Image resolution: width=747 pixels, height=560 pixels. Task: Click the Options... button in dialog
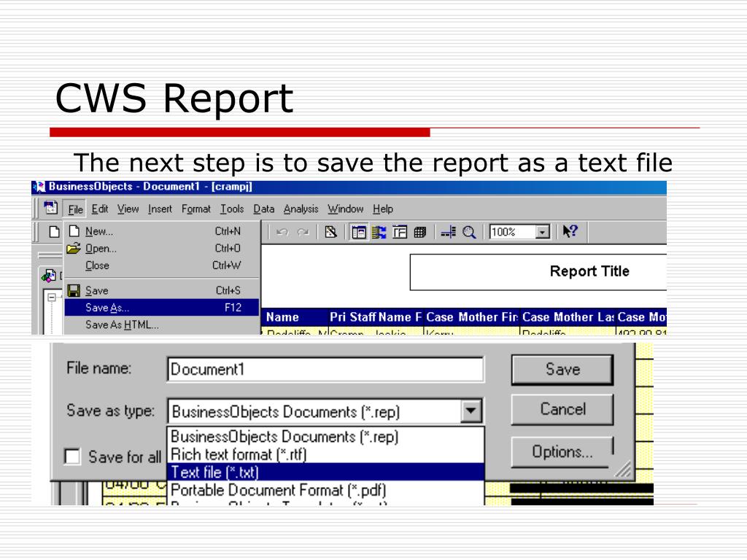click(x=562, y=452)
